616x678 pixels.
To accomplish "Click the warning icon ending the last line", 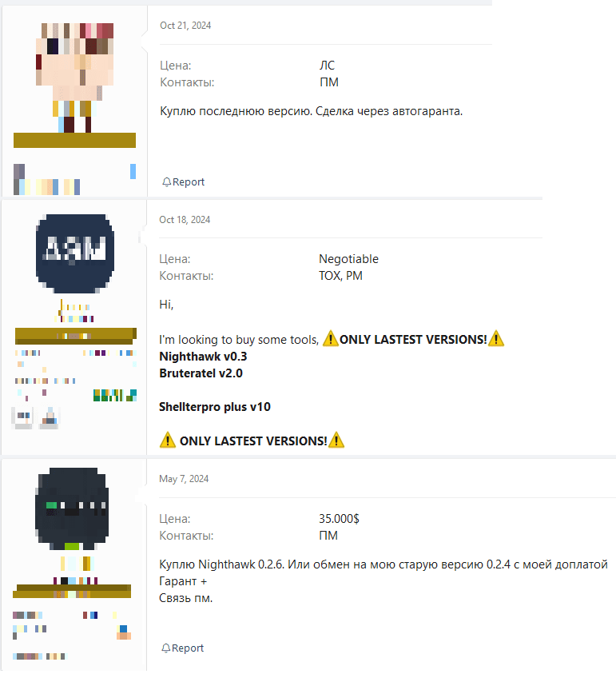I will click(336, 441).
